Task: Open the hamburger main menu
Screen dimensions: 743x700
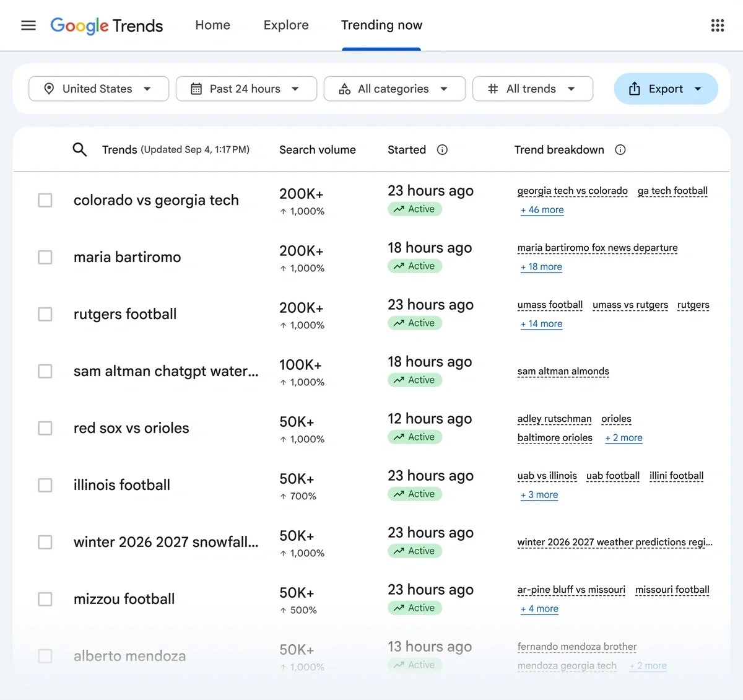Action: pyautogui.click(x=28, y=25)
